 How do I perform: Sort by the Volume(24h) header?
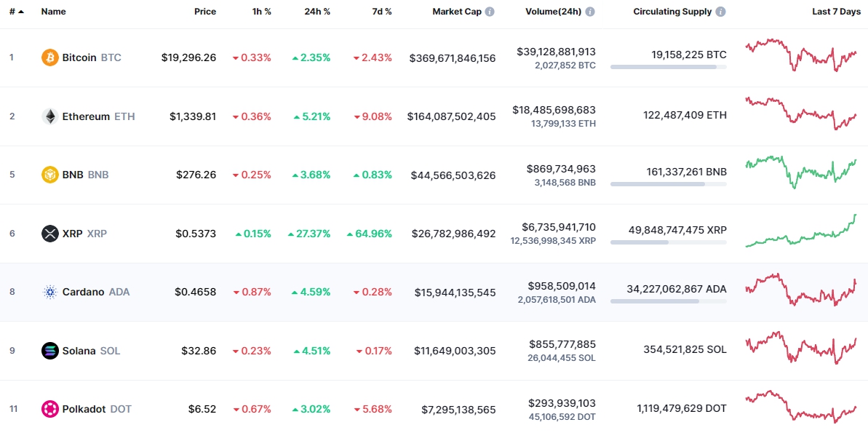coord(553,12)
